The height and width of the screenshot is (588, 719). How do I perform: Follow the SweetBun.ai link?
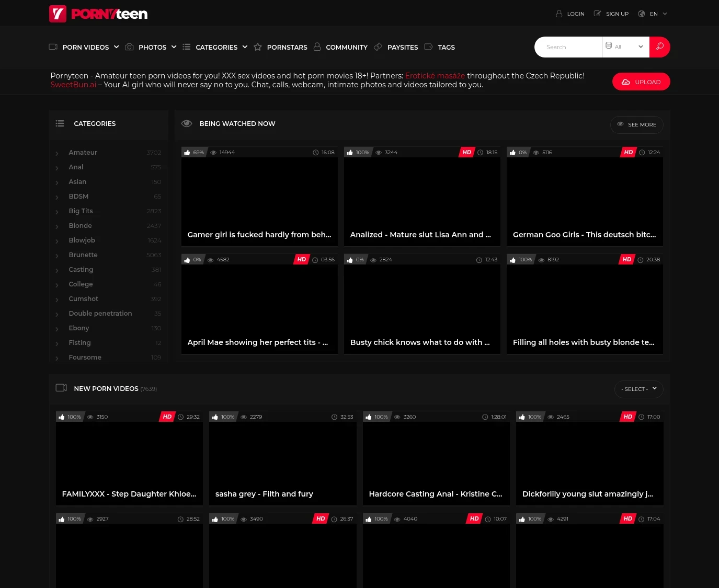click(x=73, y=85)
